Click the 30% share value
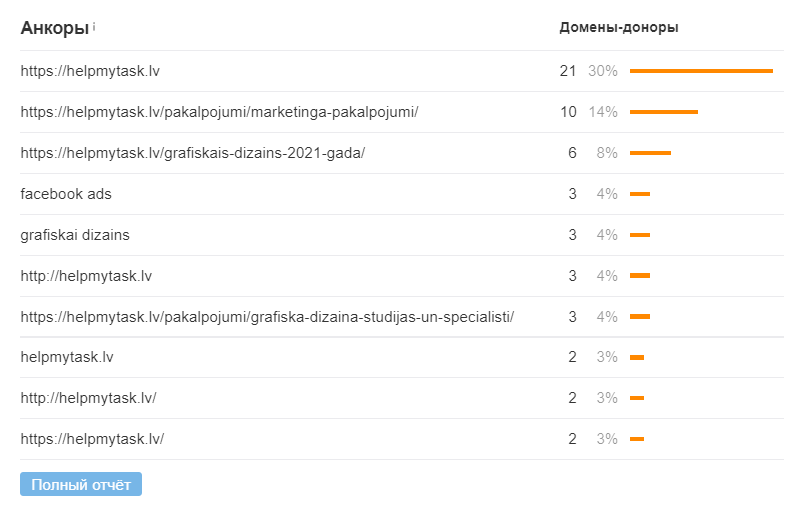Screen dimensions: 806x511 (603, 71)
